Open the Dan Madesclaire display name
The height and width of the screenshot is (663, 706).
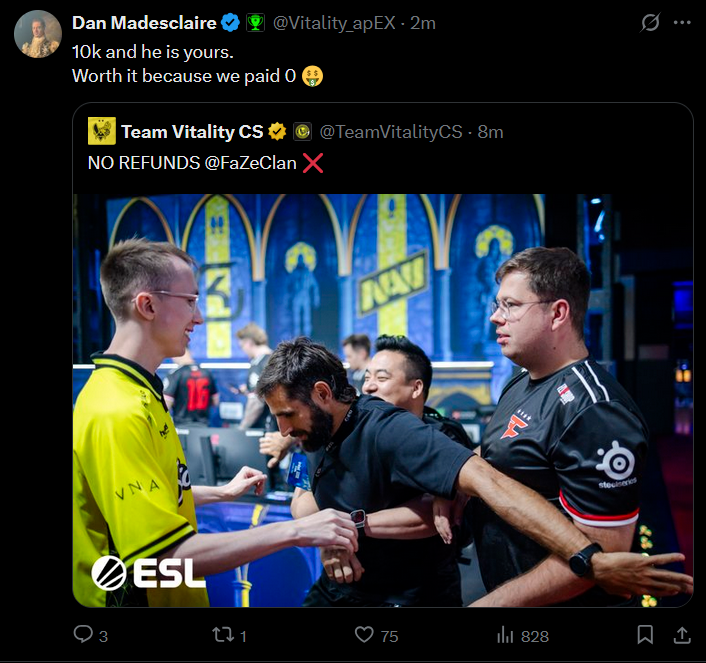145,23
